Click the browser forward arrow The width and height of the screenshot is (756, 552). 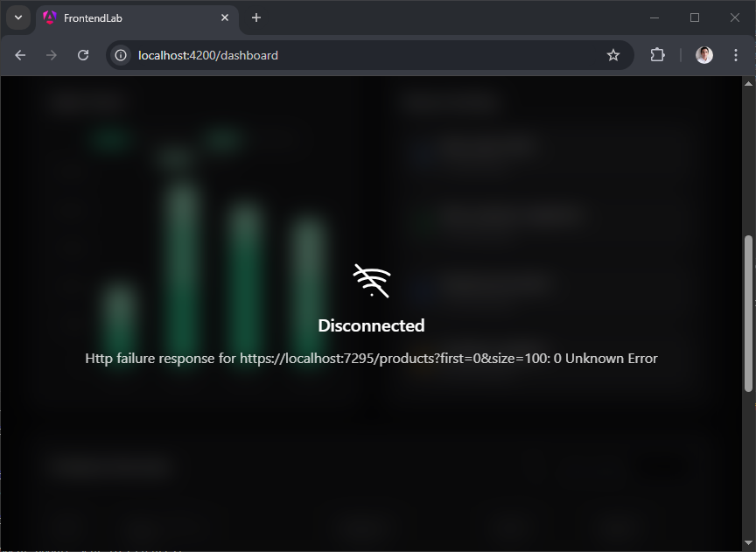tap(51, 55)
